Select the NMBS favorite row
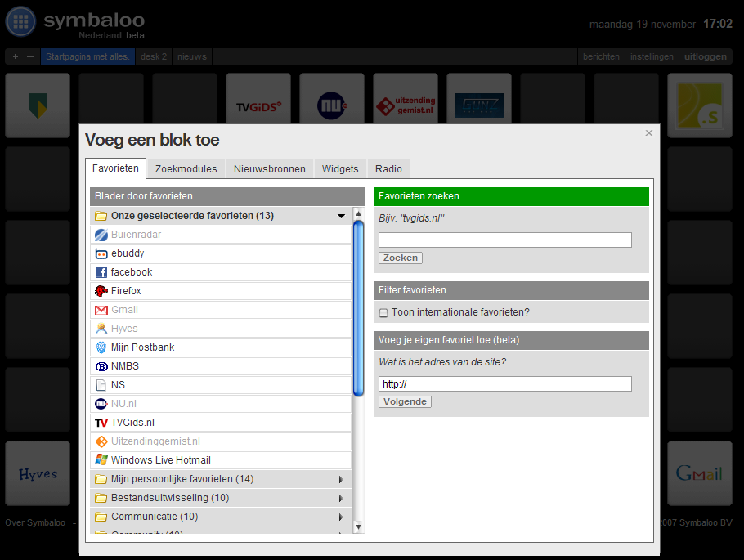 click(221, 366)
